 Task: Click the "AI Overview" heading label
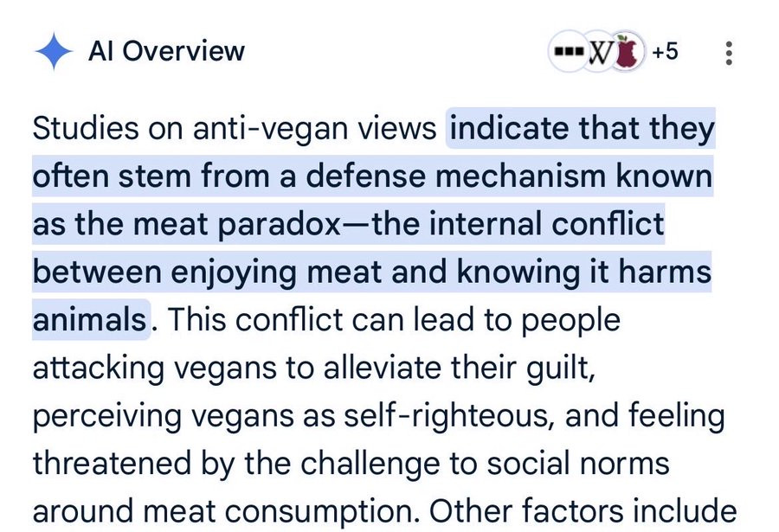point(166,52)
